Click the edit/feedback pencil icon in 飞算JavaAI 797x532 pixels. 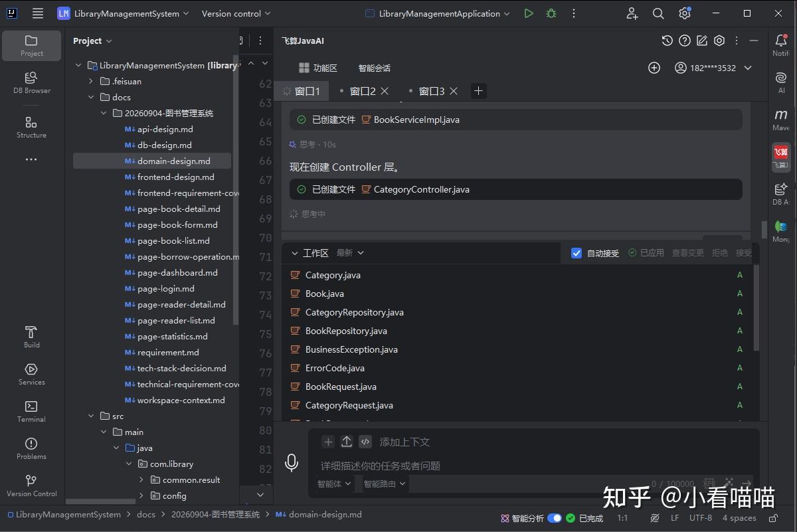tap(702, 41)
